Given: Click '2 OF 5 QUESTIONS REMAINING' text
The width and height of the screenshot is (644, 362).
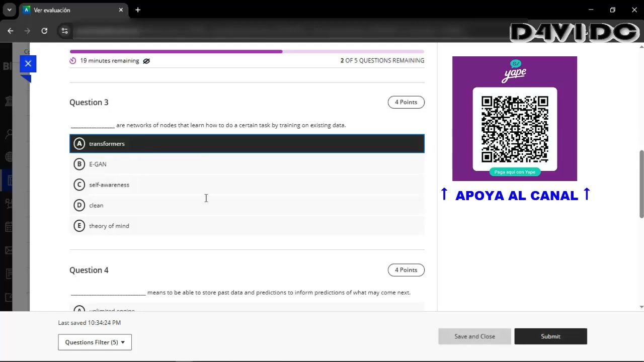Looking at the screenshot, I should (382, 60).
